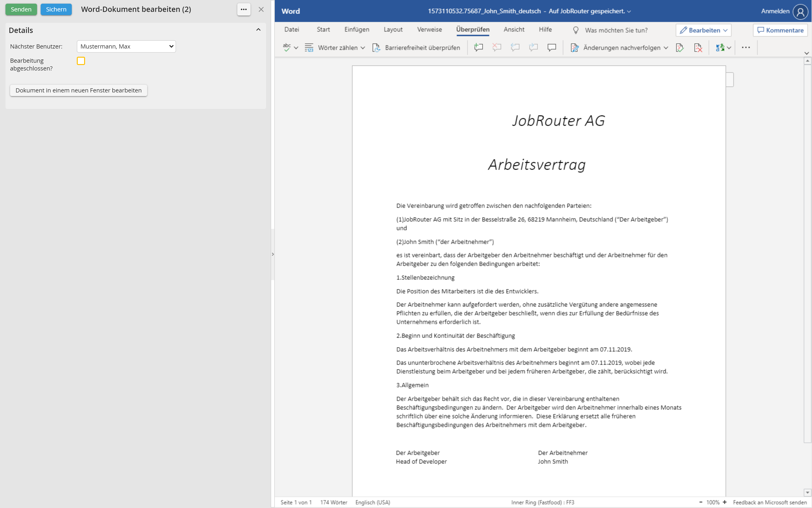The width and height of the screenshot is (812, 508).
Task: Click the reject change icon
Action: click(698, 48)
